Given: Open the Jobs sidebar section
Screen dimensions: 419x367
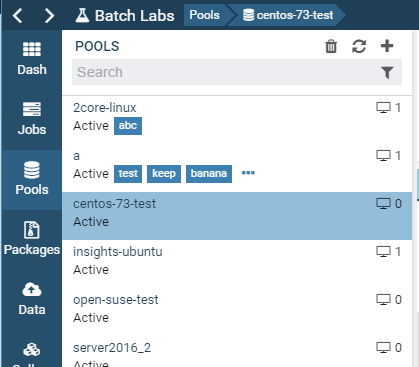Looking at the screenshot, I should [x=32, y=120].
